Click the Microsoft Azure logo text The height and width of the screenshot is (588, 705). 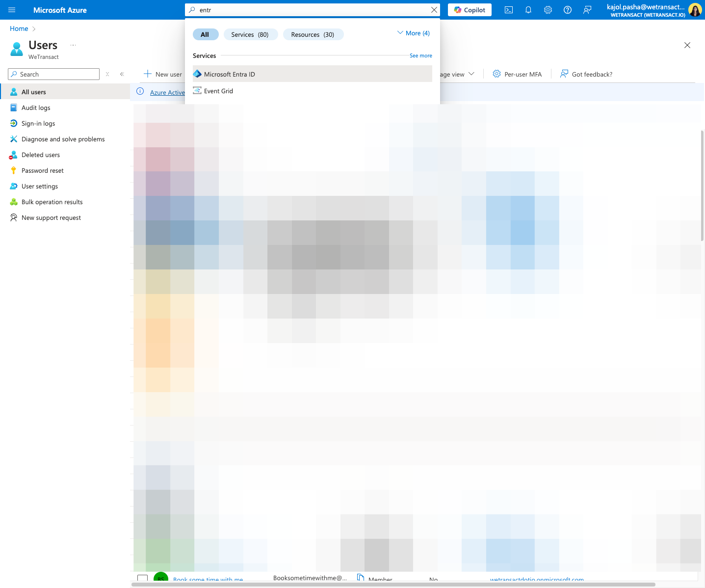(x=60, y=10)
